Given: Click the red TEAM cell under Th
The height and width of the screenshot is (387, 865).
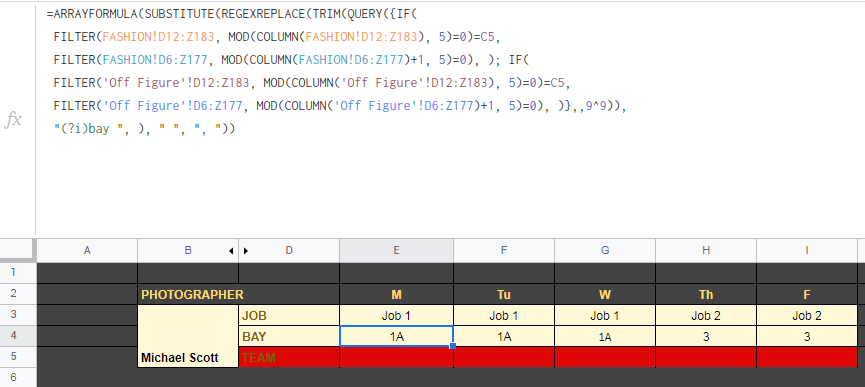Looking at the screenshot, I should tap(706, 357).
